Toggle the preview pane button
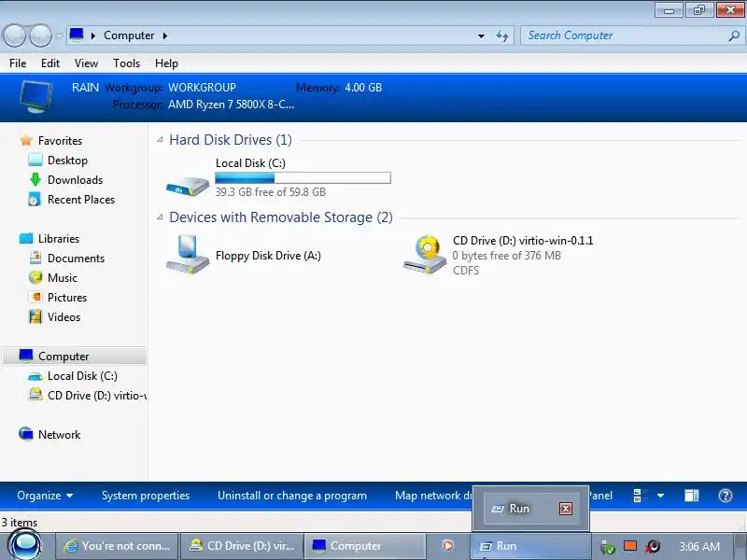The width and height of the screenshot is (747, 560). click(x=691, y=496)
